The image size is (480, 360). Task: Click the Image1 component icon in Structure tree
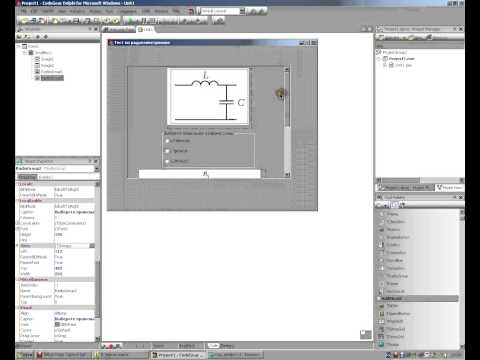pos(37,59)
